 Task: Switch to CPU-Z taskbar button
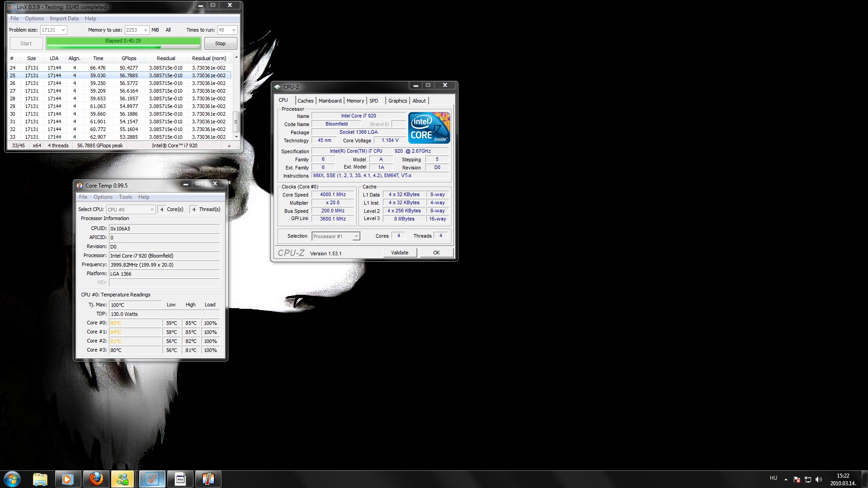[180, 479]
